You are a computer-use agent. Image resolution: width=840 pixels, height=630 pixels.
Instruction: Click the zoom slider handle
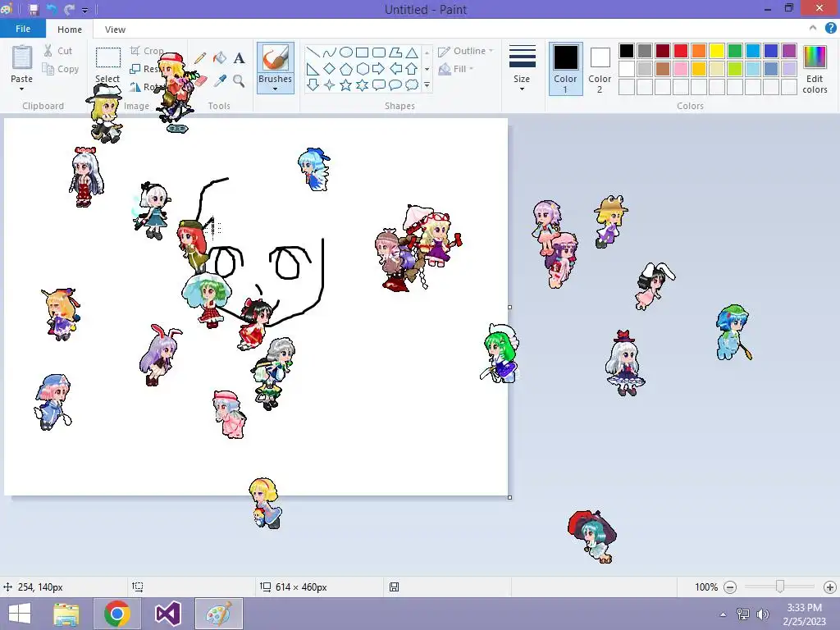[780, 587]
